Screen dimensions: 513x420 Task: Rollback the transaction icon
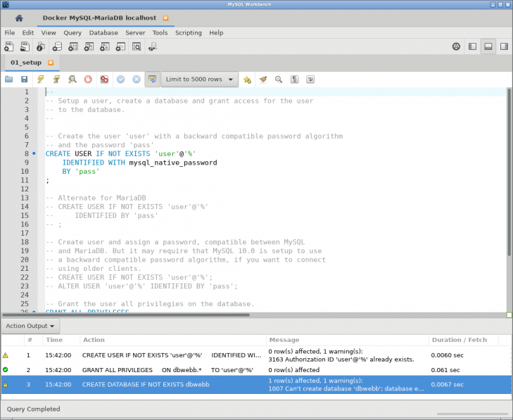[x=137, y=79]
